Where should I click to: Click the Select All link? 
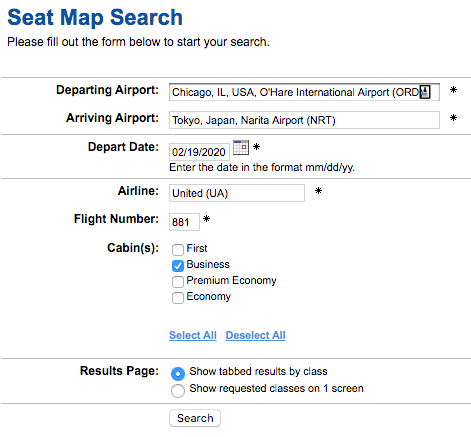pyautogui.click(x=193, y=335)
